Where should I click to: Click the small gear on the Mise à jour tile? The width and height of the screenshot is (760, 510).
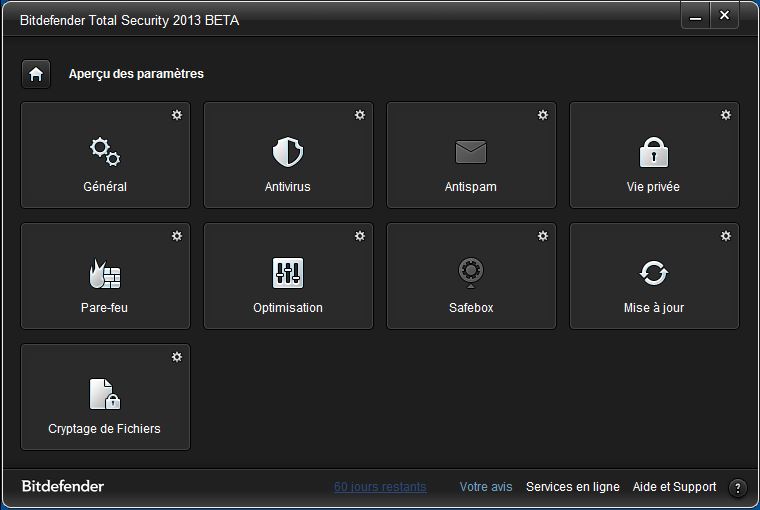click(x=726, y=236)
